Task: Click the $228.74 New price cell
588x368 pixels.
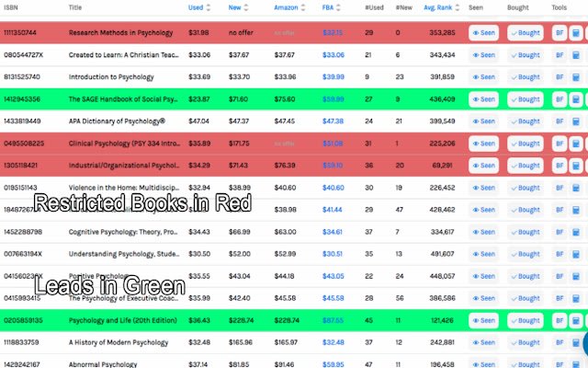Action: (x=241, y=320)
